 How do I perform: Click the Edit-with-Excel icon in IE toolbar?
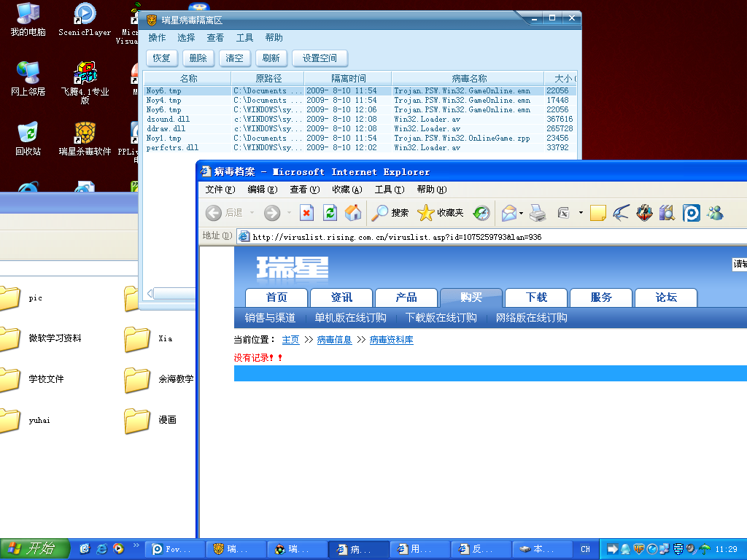(x=564, y=213)
